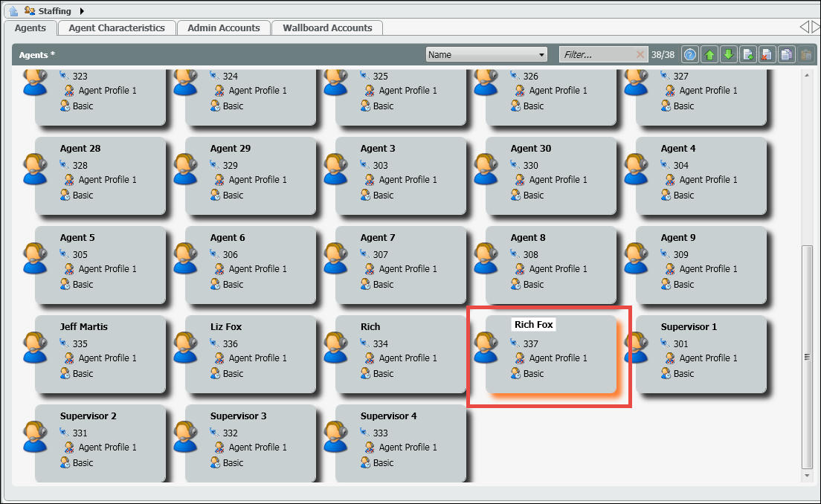This screenshot has height=504, width=821.
Task: Expand the Staffing breadcrumb arrow
Action: (x=82, y=10)
